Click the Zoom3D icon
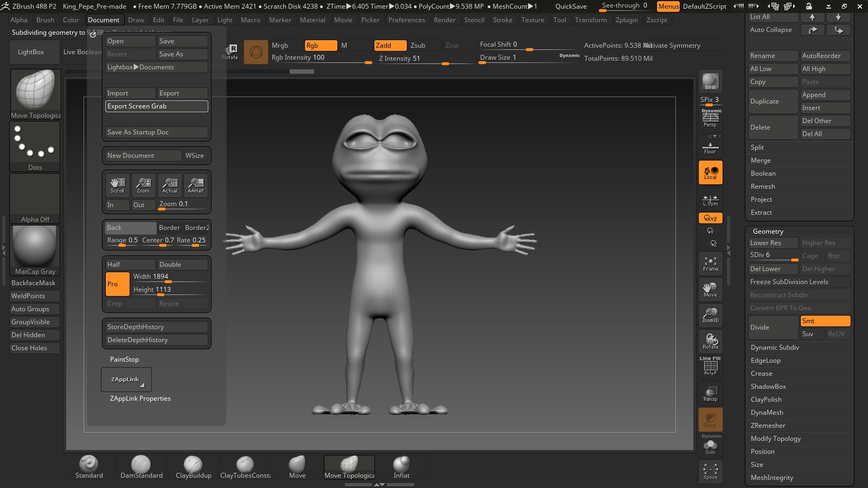Screen dimensions: 868x488 pyautogui.click(x=710, y=315)
